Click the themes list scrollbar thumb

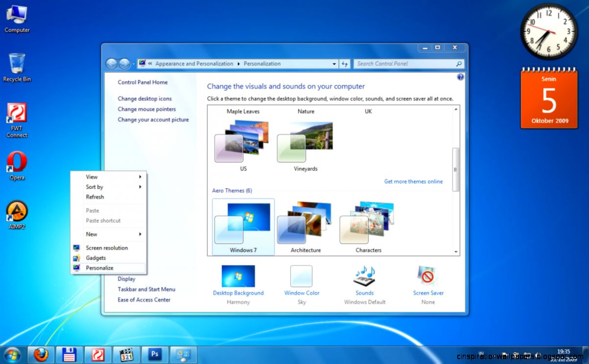pos(456,169)
